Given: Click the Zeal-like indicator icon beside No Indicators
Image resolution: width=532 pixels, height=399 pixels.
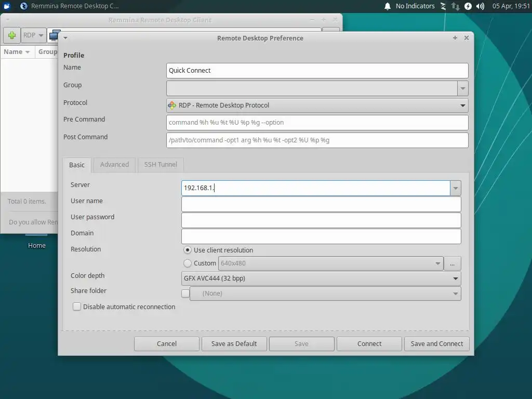Looking at the screenshot, I should (443, 6).
